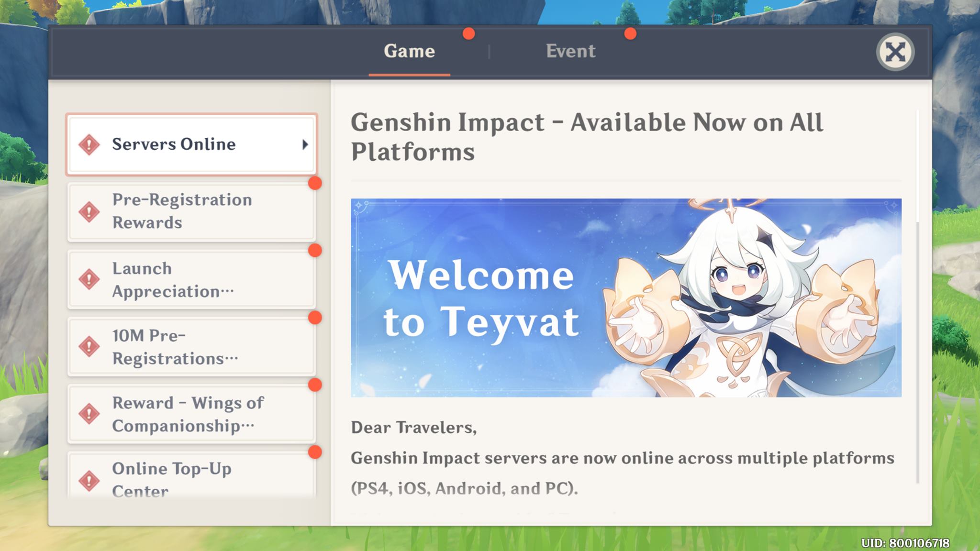Open the Launch Appreciation notice
This screenshot has height=551, width=980.
point(191,279)
